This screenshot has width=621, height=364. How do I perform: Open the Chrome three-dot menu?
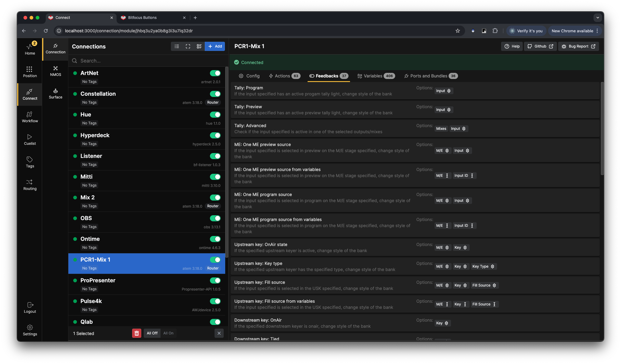(x=598, y=31)
